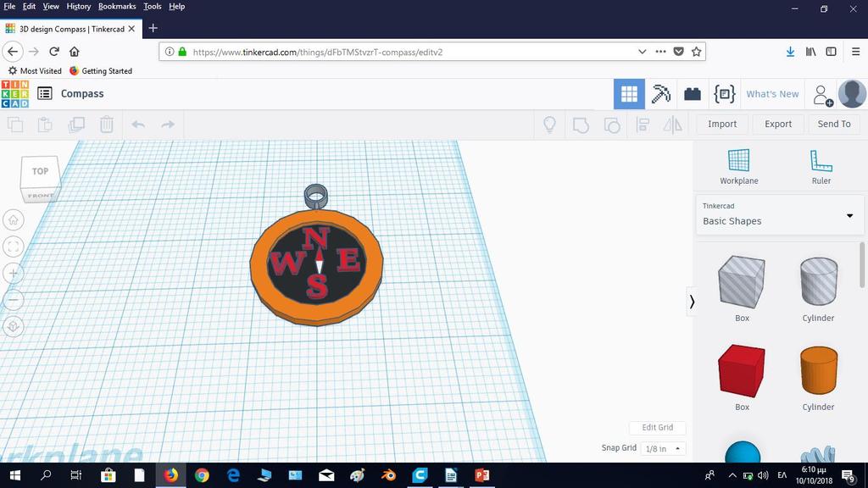The image size is (868, 488).
Task: Open page actions three-dot menu
Action: tap(660, 52)
